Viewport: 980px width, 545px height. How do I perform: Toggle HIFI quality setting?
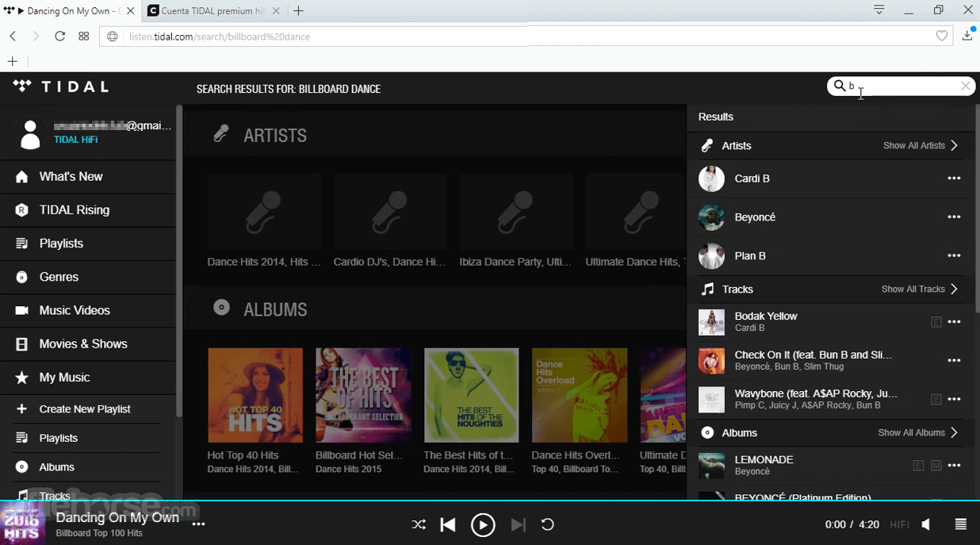click(x=899, y=524)
